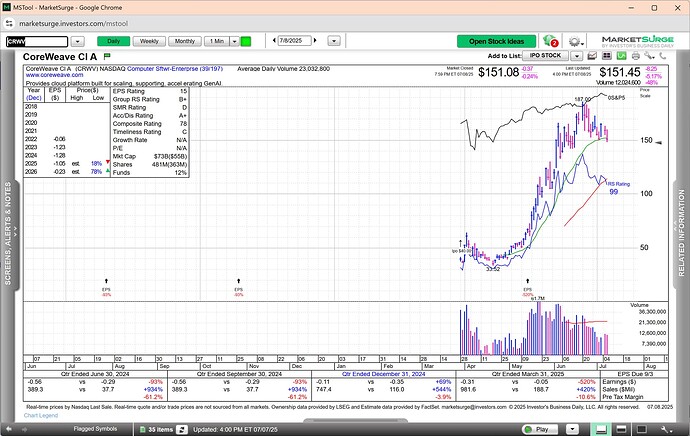
Task: Click the chart view icon near Add to List
Action: 592,56
